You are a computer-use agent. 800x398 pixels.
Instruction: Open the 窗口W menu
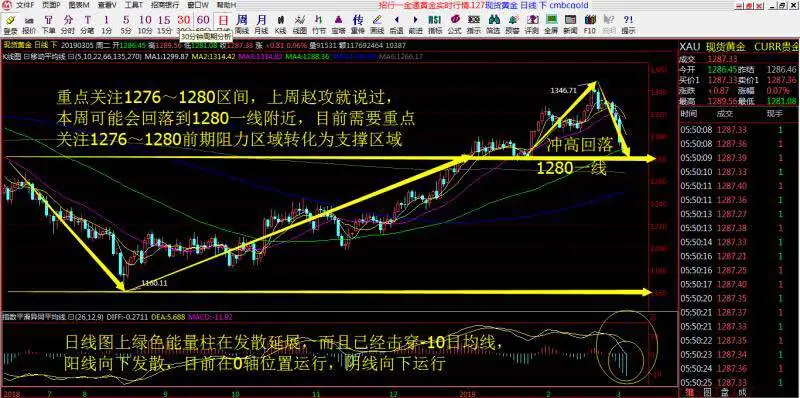(x=198, y=5)
